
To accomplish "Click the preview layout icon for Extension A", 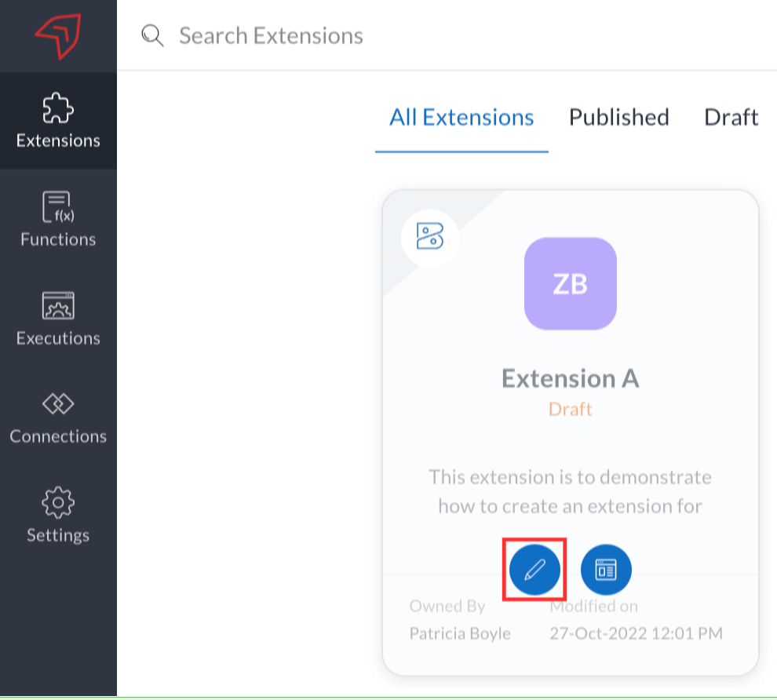I will coord(606,570).
